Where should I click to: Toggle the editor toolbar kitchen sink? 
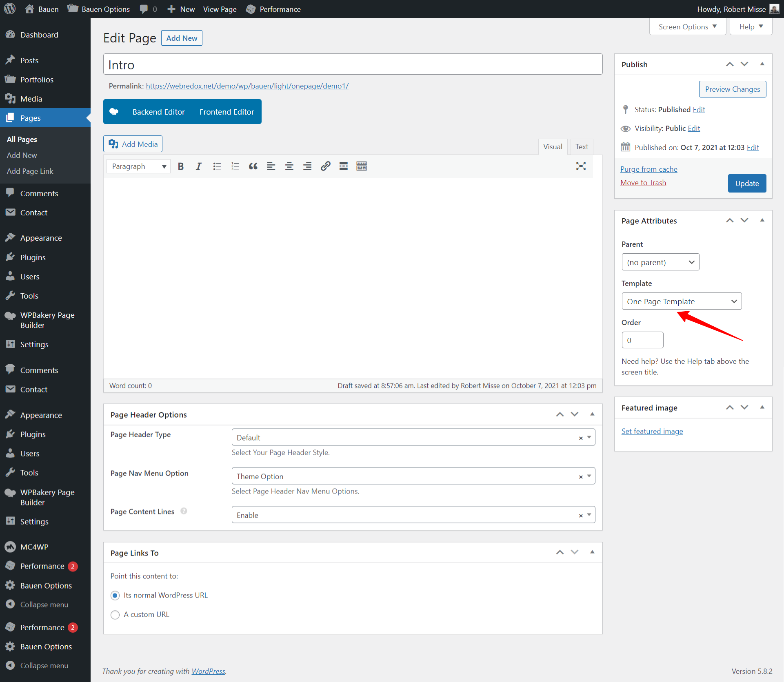(x=362, y=166)
